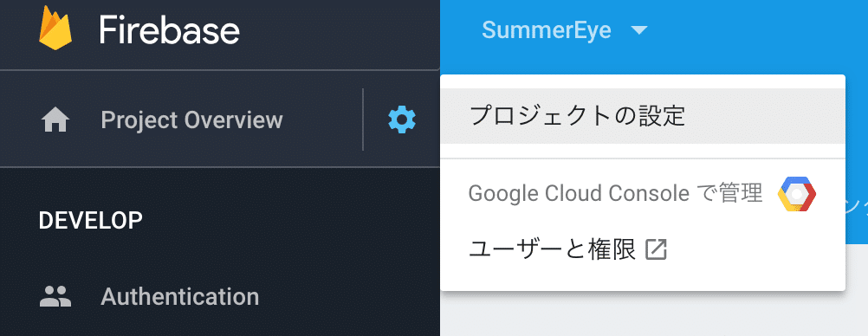This screenshot has width=868, height=336.
Task: Click the Firebase flame logo
Action: click(55, 28)
